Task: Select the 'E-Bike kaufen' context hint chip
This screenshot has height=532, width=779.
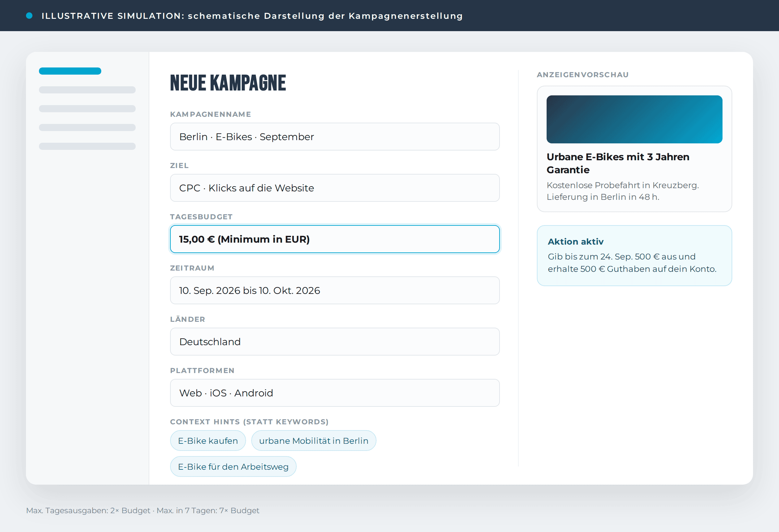Action: coord(208,441)
